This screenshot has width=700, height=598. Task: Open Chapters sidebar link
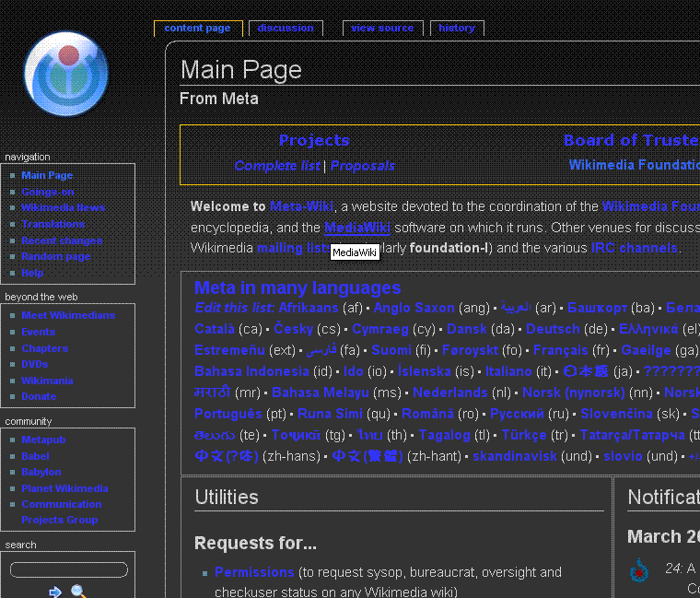pyautogui.click(x=44, y=348)
